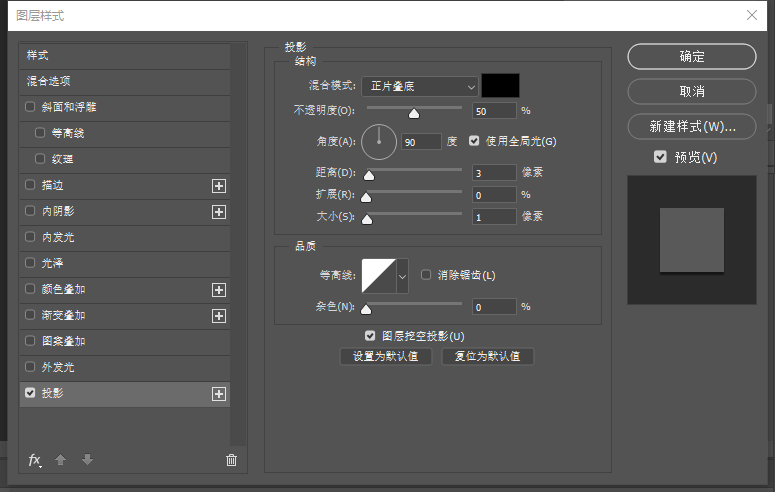
Task: Enable the 内发光 checkbox
Action: point(30,237)
